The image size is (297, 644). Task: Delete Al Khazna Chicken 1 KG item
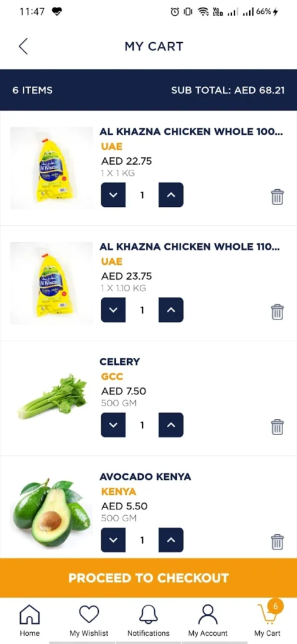[x=277, y=197]
